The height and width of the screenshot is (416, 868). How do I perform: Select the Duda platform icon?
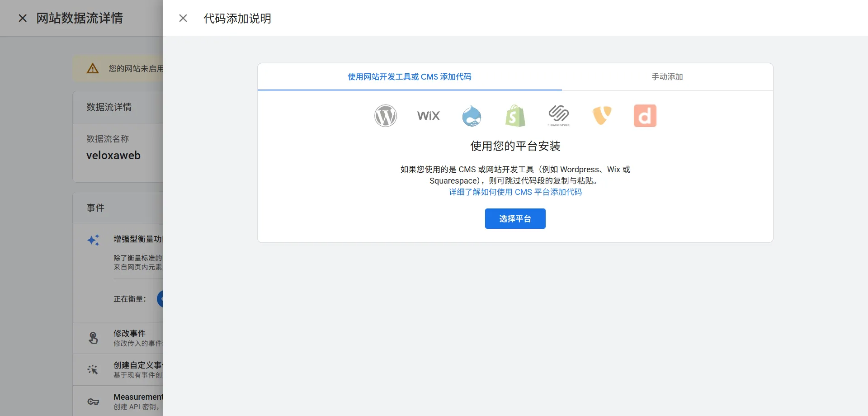pos(645,116)
